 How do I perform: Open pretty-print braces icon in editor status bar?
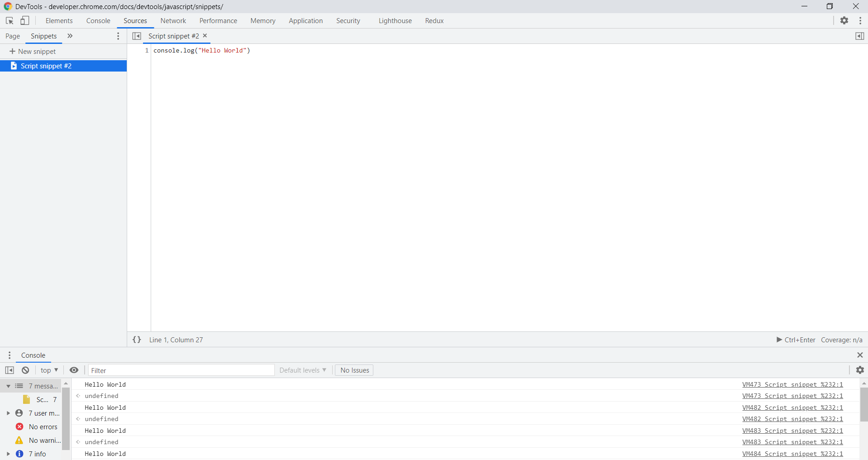(x=137, y=340)
